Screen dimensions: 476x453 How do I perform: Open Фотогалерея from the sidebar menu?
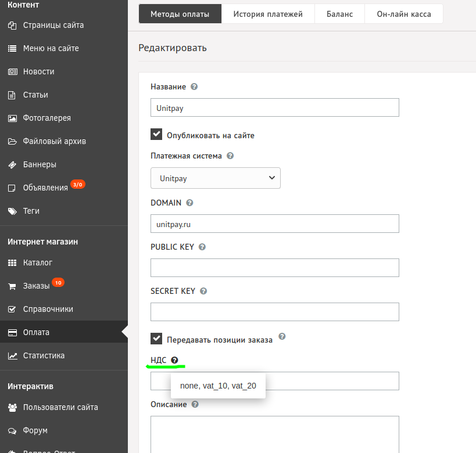[x=46, y=118]
